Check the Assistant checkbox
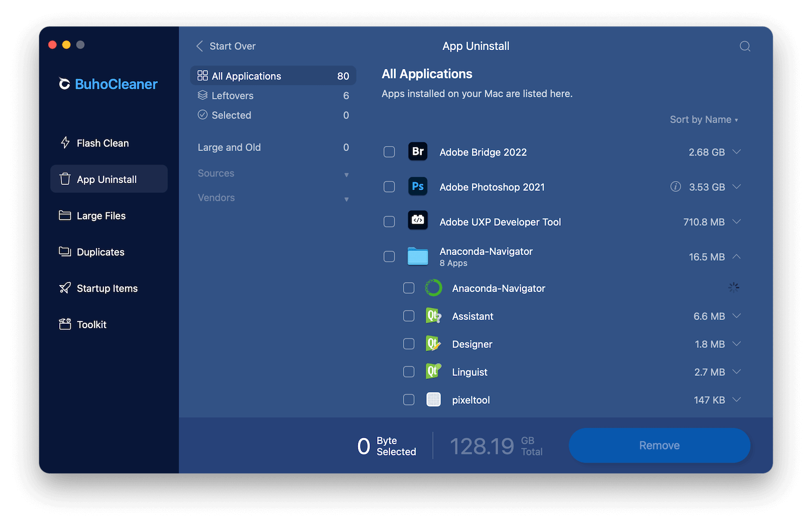This screenshot has height=525, width=812. pos(409,316)
